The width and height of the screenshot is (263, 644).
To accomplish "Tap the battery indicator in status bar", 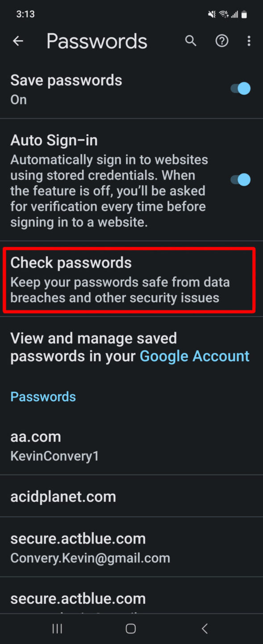I will [x=244, y=14].
